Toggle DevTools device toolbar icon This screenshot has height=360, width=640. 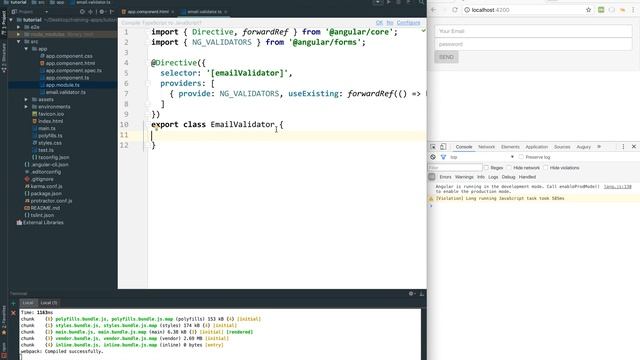(x=443, y=147)
